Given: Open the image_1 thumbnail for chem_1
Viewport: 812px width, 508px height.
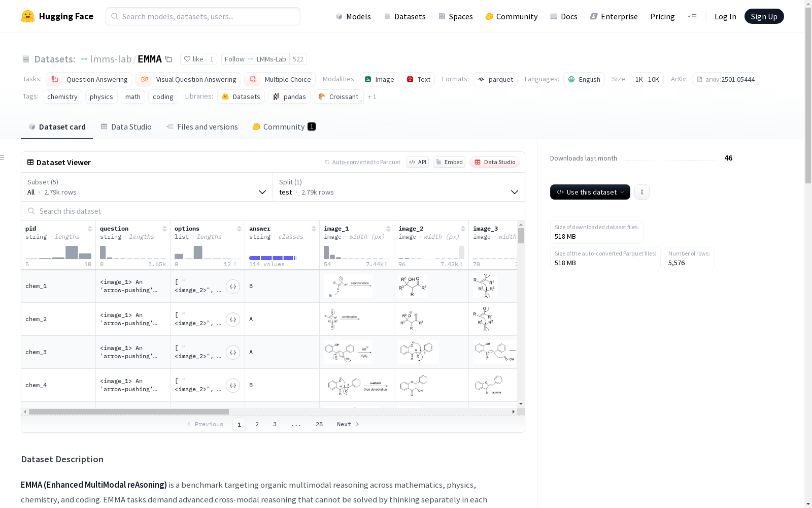Looking at the screenshot, I should pos(348,286).
